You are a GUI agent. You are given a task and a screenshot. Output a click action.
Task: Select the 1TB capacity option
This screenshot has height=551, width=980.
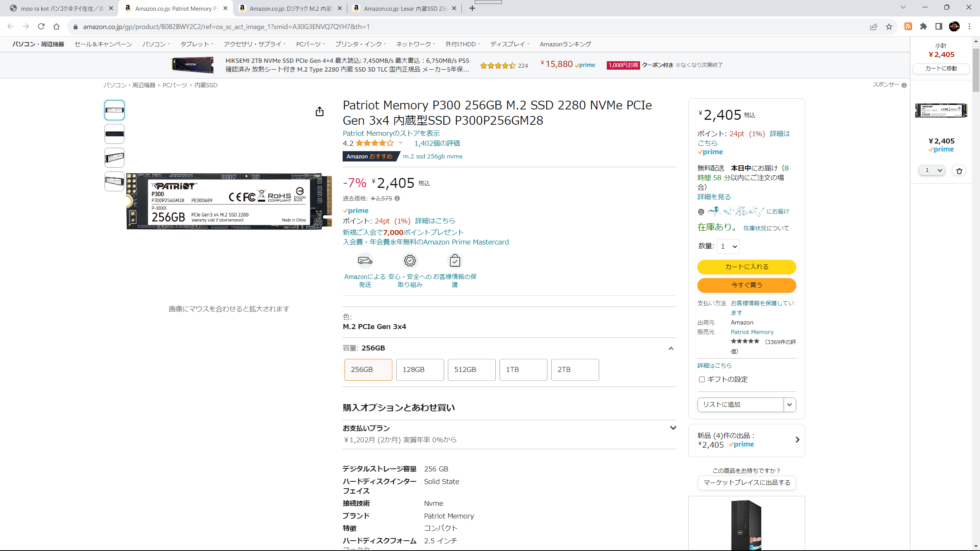(x=523, y=370)
